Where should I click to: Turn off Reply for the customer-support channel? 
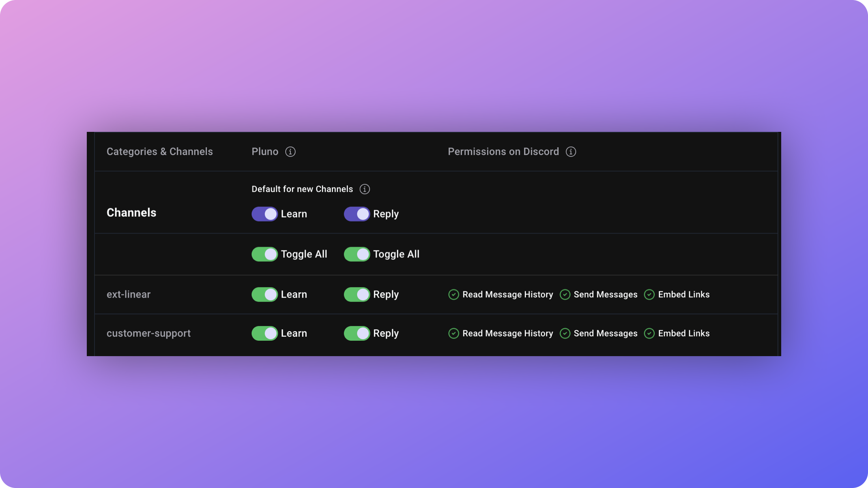357,333
